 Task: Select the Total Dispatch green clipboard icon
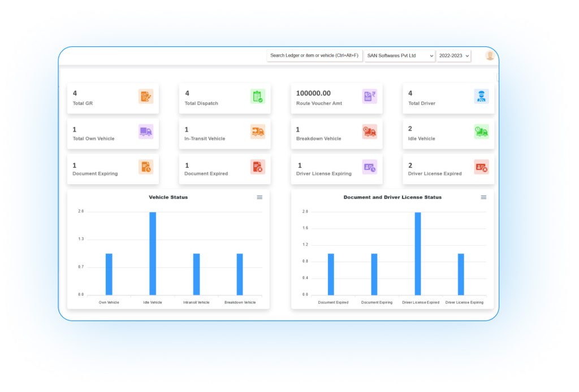258,96
